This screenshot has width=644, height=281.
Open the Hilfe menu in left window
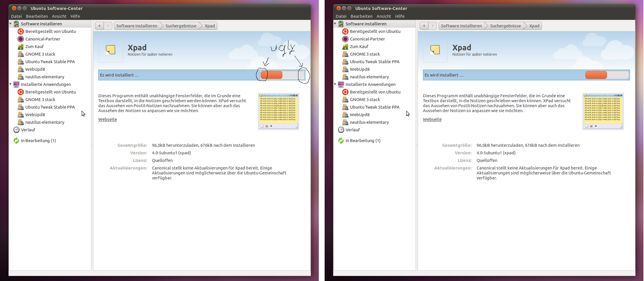point(75,16)
